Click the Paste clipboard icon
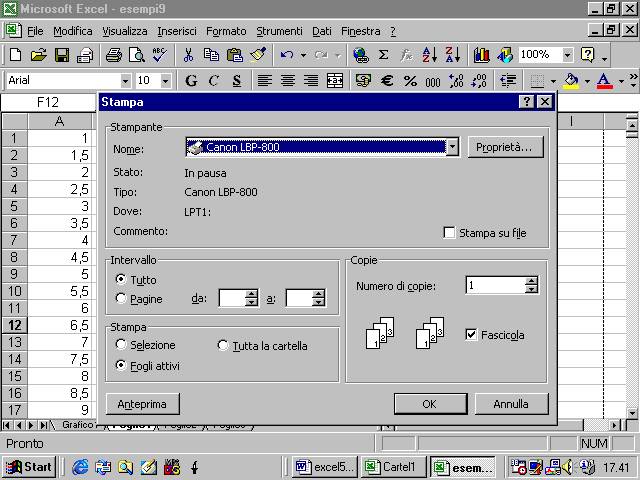Viewport: 640px width, 480px height. (x=234, y=55)
